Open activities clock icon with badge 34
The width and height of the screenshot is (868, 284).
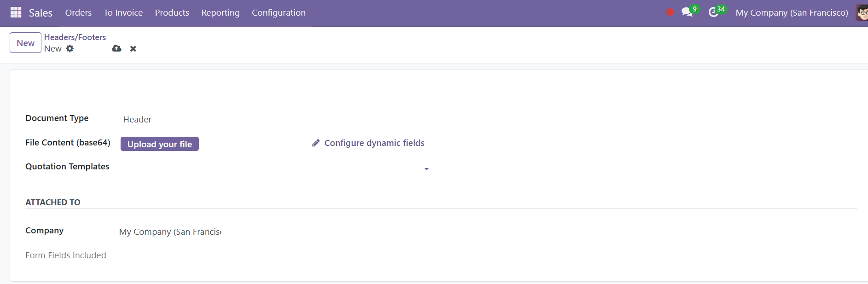(713, 12)
